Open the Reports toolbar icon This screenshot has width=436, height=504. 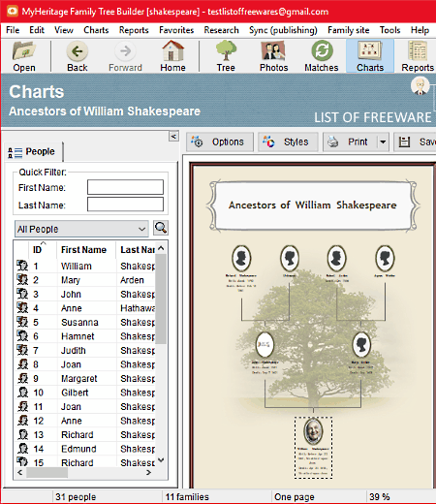pos(418,56)
